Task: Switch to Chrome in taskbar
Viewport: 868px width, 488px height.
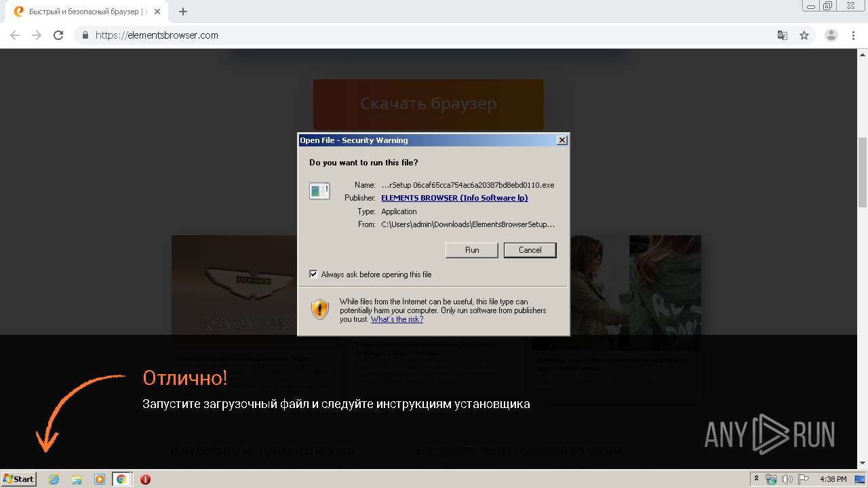Action: tap(121, 479)
